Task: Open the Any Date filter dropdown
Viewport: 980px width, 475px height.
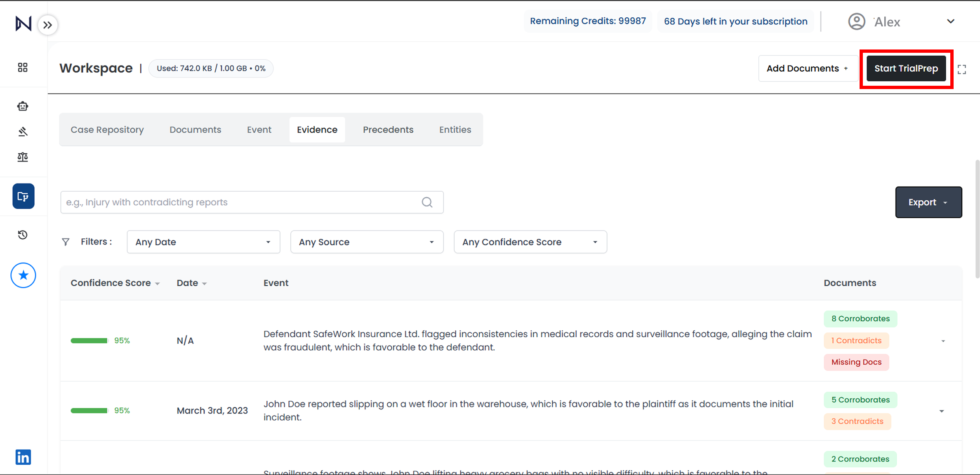Action: [203, 242]
